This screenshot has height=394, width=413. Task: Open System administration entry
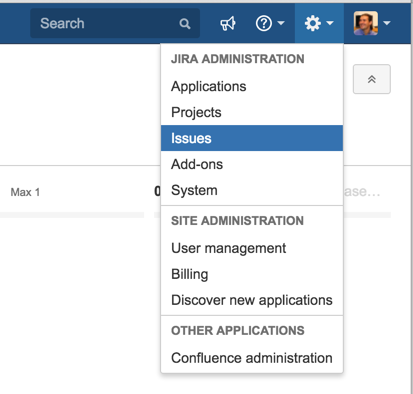pyautogui.click(x=252, y=190)
